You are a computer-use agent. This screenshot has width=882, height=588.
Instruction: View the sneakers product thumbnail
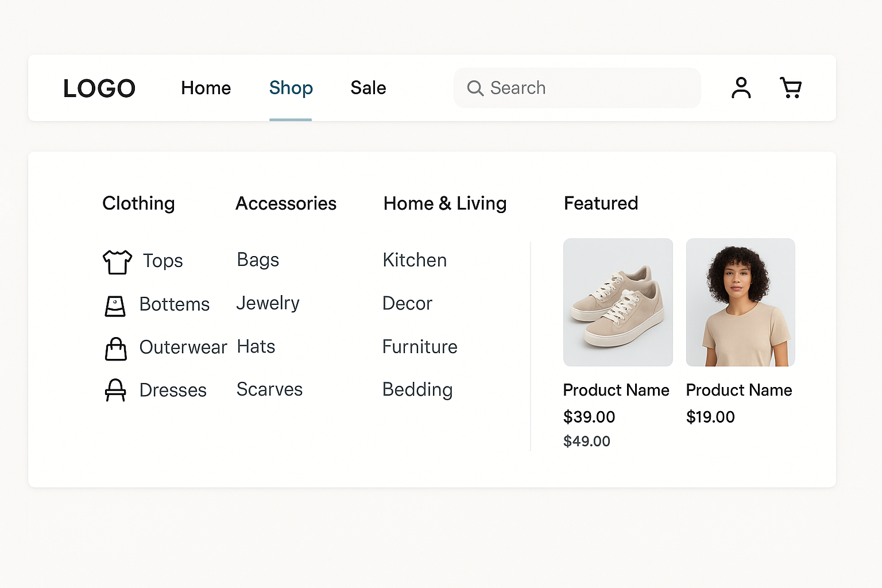(x=618, y=303)
